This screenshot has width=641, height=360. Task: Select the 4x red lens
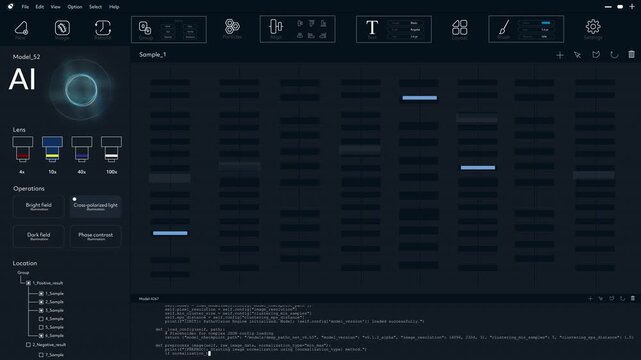coord(22,150)
